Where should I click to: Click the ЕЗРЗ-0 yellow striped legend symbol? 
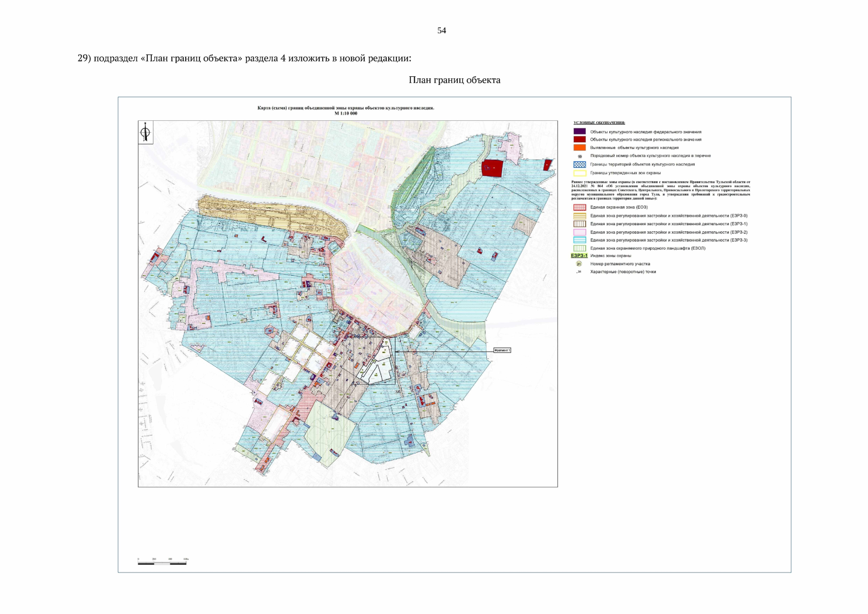(x=580, y=215)
